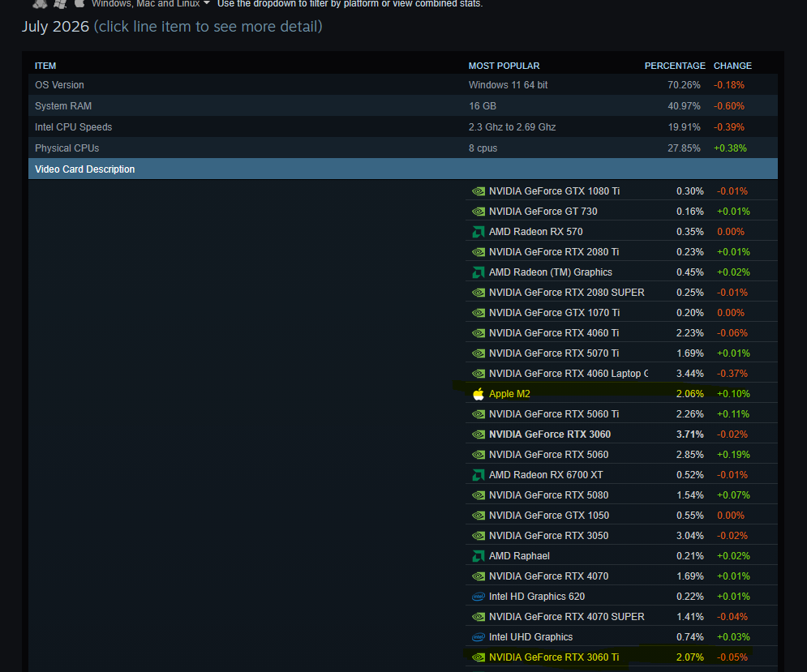Click the NVIDIA icon beside RTX 3050
Image resolution: width=807 pixels, height=672 pixels.
coord(479,536)
